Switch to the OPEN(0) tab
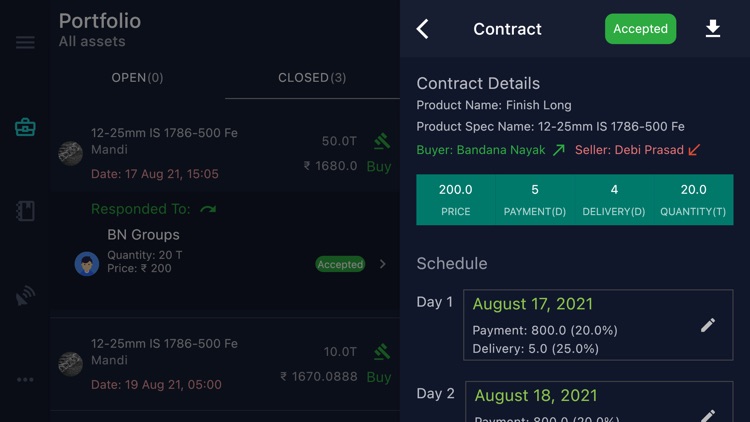This screenshot has width=750, height=422. pos(137,78)
